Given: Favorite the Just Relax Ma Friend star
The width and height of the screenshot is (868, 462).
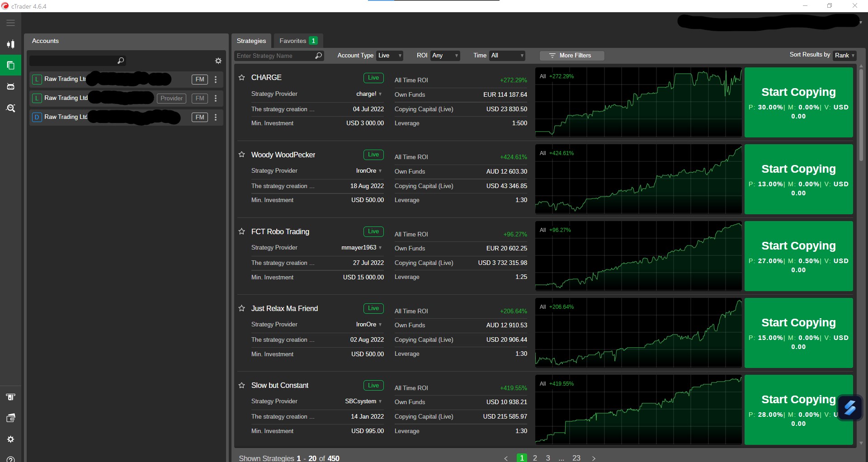Looking at the screenshot, I should click(x=242, y=308).
